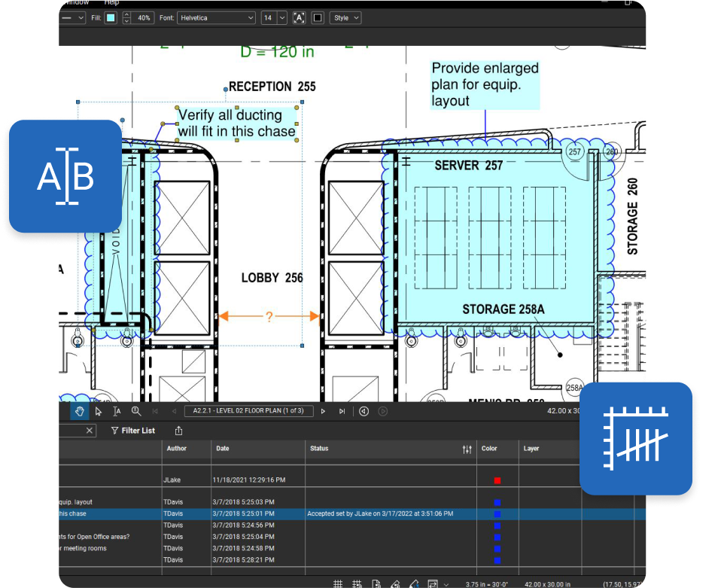The height and width of the screenshot is (588, 721).
Task: Click the RECEPTION 255 room label
Action: (272, 87)
